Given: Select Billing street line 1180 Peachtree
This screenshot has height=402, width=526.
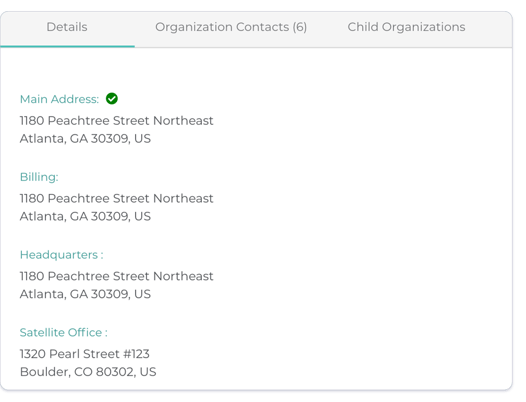Looking at the screenshot, I should (x=116, y=198).
